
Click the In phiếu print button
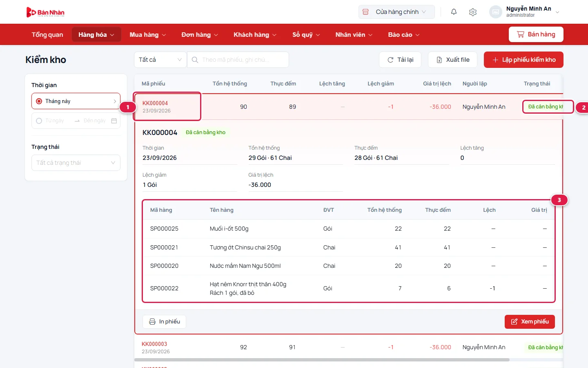[x=164, y=321]
